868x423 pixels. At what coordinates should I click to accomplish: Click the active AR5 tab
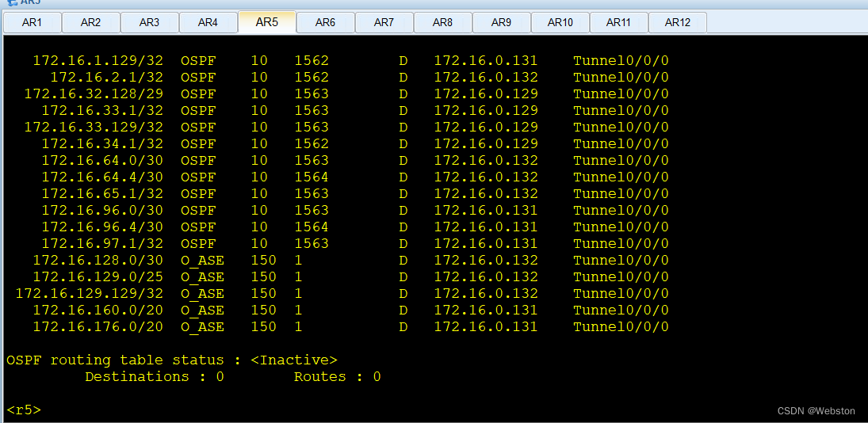267,22
